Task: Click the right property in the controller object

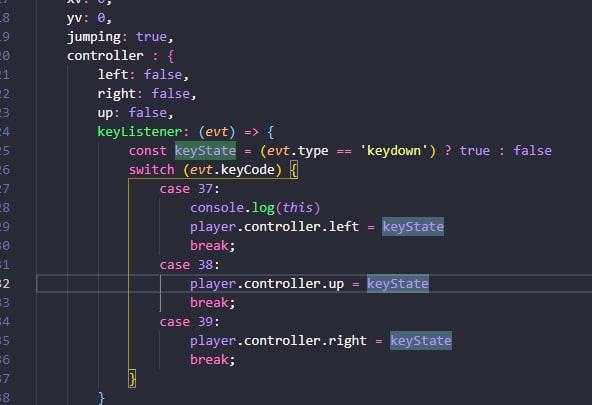Action: (117, 94)
